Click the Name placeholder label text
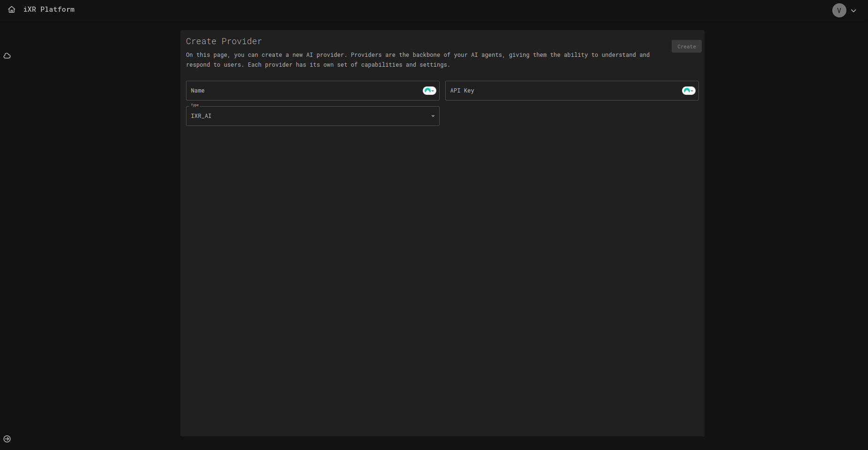The height and width of the screenshot is (450, 868). coord(198,91)
